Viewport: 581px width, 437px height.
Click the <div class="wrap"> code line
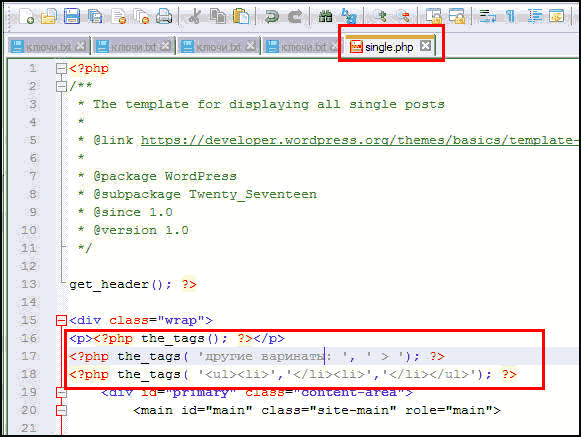pyautogui.click(x=141, y=320)
